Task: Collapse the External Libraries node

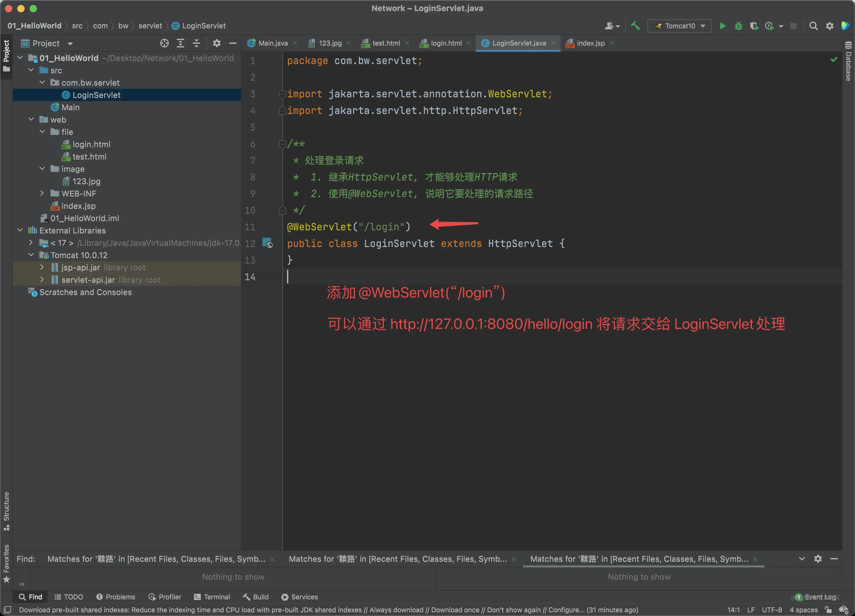Action: click(20, 230)
